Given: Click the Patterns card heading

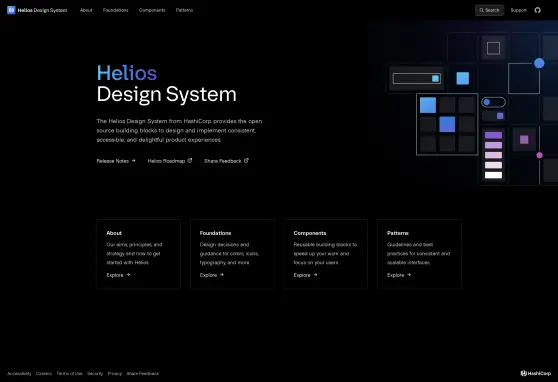Looking at the screenshot, I should click(x=398, y=233).
